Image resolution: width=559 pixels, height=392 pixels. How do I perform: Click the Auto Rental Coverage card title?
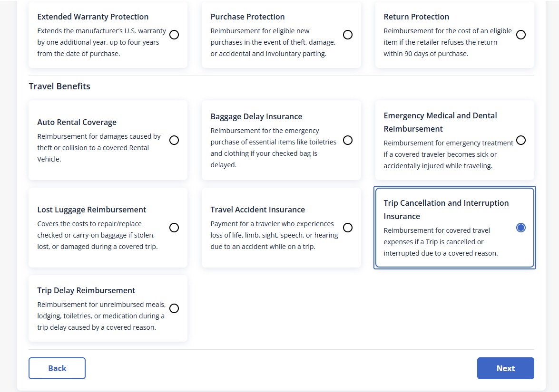(x=77, y=122)
